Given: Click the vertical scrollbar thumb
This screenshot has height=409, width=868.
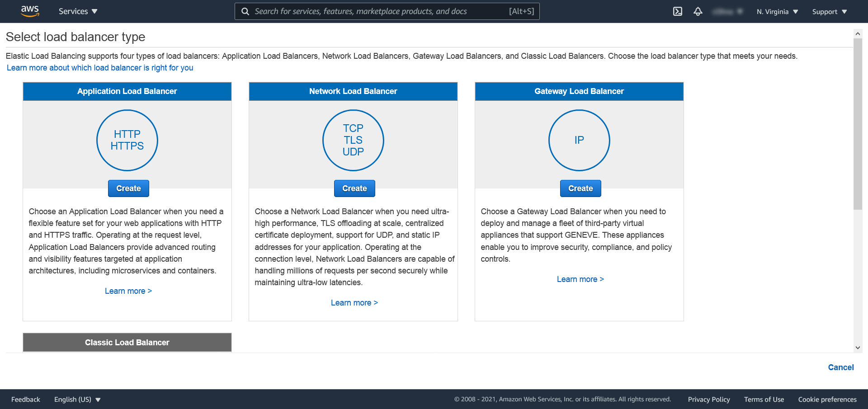Looking at the screenshot, I should (858, 124).
